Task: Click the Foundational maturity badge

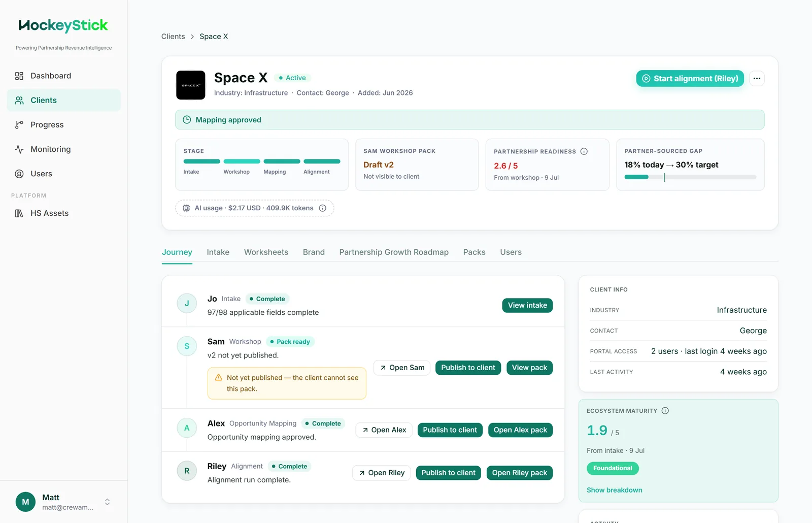Action: pos(613,468)
